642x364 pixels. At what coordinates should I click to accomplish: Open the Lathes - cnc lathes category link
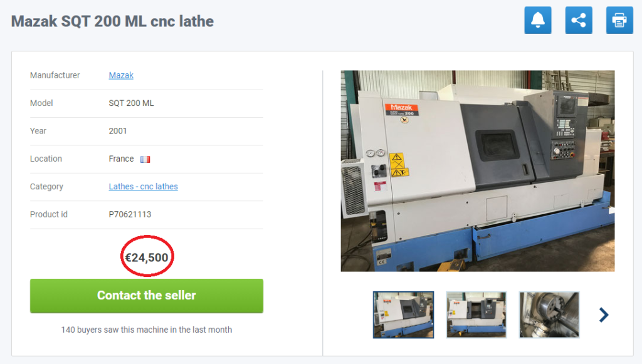click(x=144, y=187)
